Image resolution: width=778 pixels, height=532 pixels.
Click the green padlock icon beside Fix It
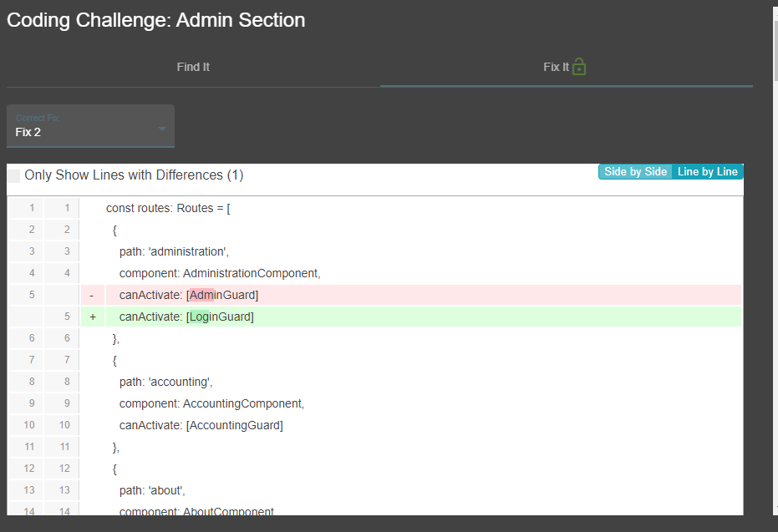pos(581,66)
